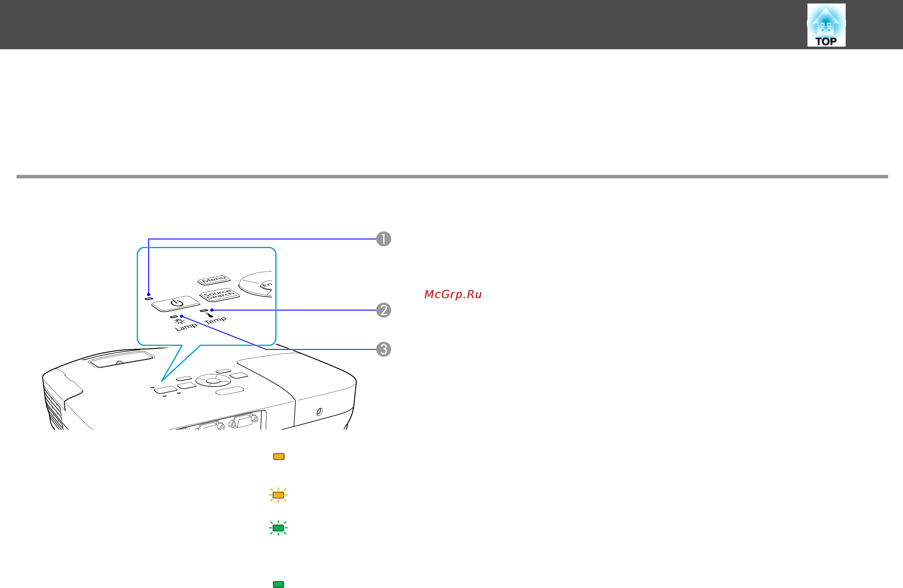The image size is (903, 588).
Task: Click the Temp label beside the thermometer icon
Action: tap(215, 320)
